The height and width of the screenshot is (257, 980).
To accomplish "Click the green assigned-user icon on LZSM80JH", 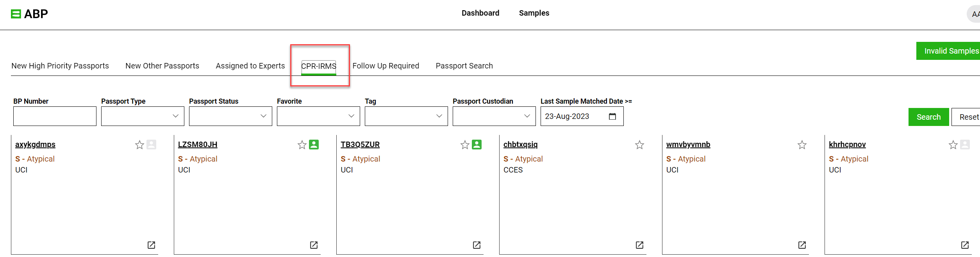I will 314,145.
